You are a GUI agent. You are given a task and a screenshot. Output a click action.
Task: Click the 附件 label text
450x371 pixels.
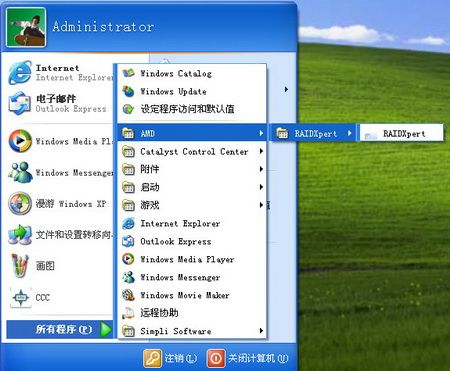(x=150, y=169)
